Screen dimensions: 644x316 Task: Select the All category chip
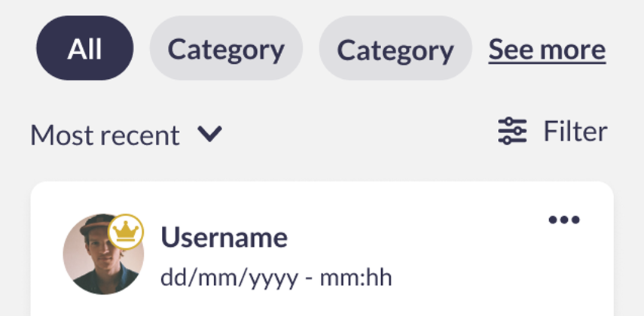84,50
